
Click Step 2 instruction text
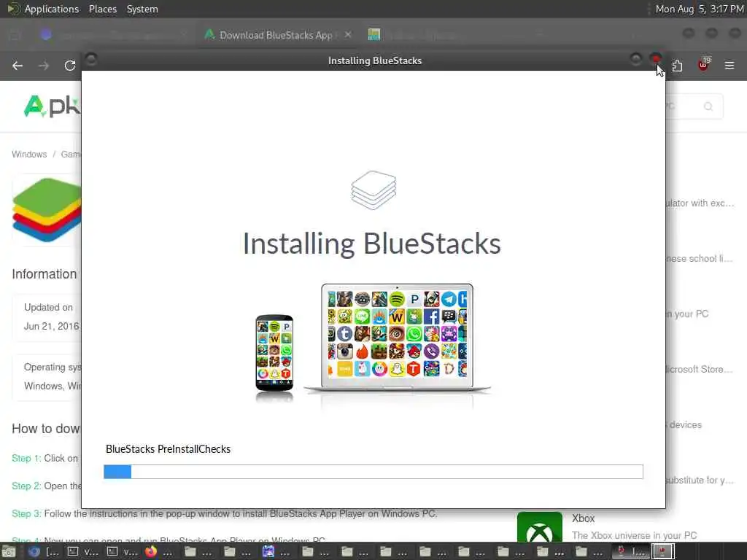coord(47,486)
